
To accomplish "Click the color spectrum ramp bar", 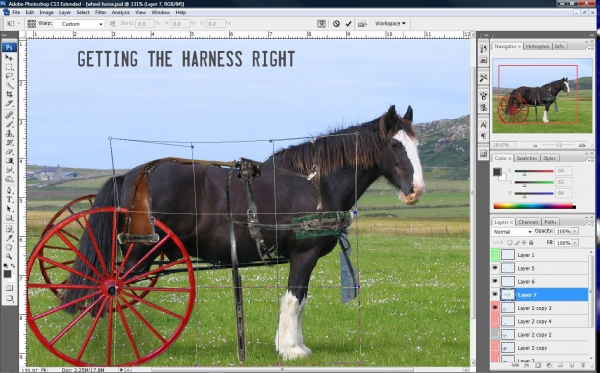I will [x=534, y=206].
